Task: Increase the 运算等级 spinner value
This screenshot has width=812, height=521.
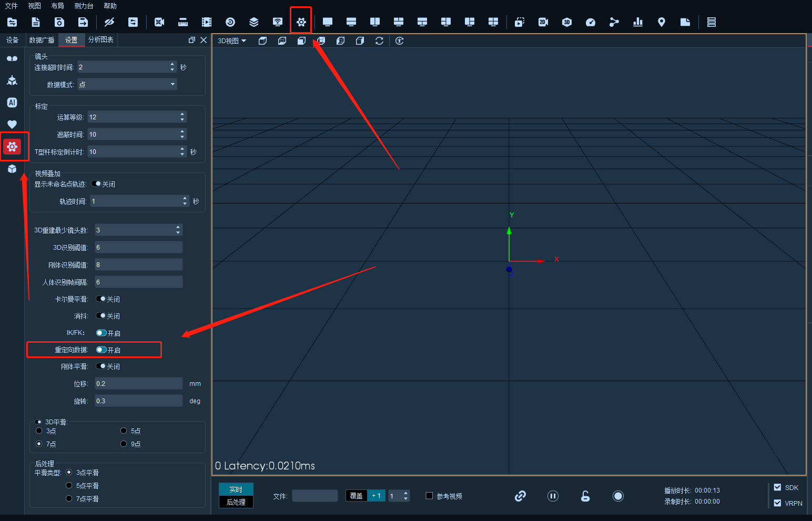Action: tap(182, 114)
